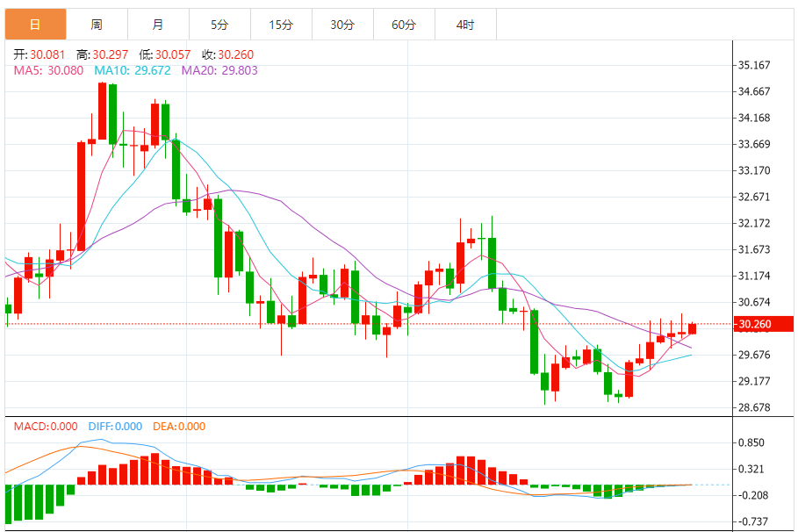Click the 32.172 price axis label

[x=754, y=223]
